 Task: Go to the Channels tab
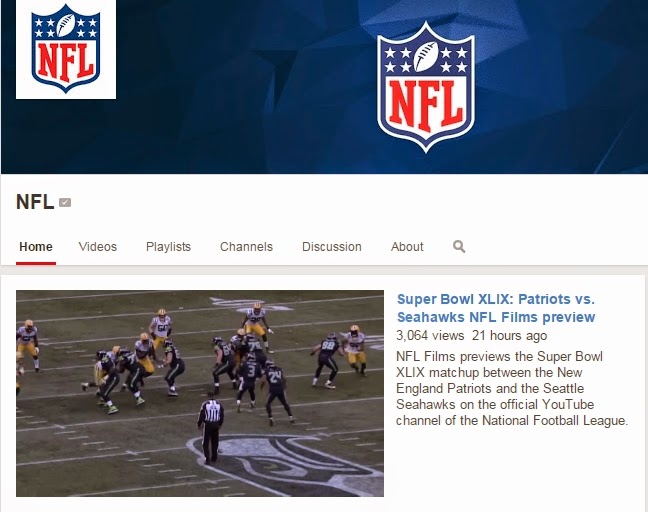coord(246,247)
